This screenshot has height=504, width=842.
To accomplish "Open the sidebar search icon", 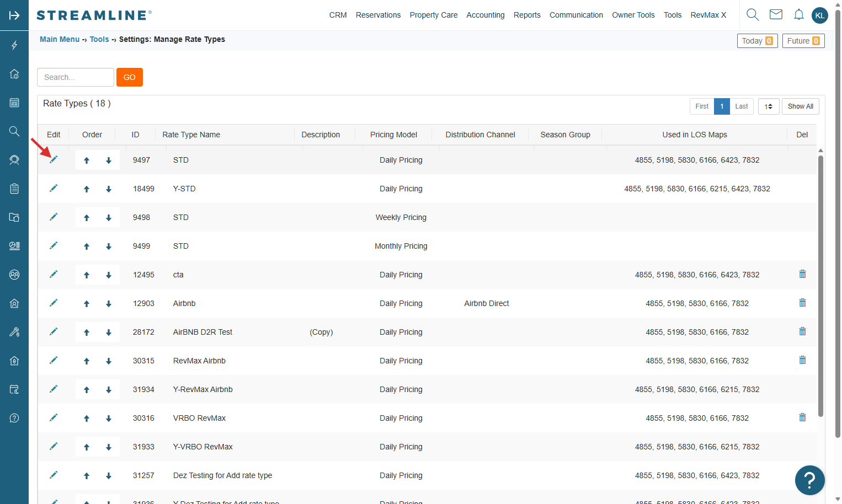I will pyautogui.click(x=14, y=131).
